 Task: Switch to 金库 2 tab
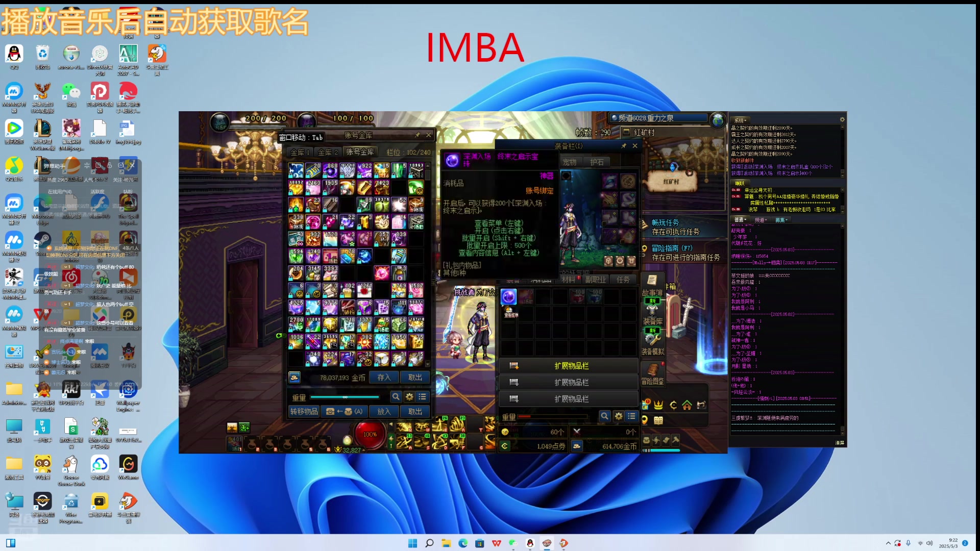(328, 152)
